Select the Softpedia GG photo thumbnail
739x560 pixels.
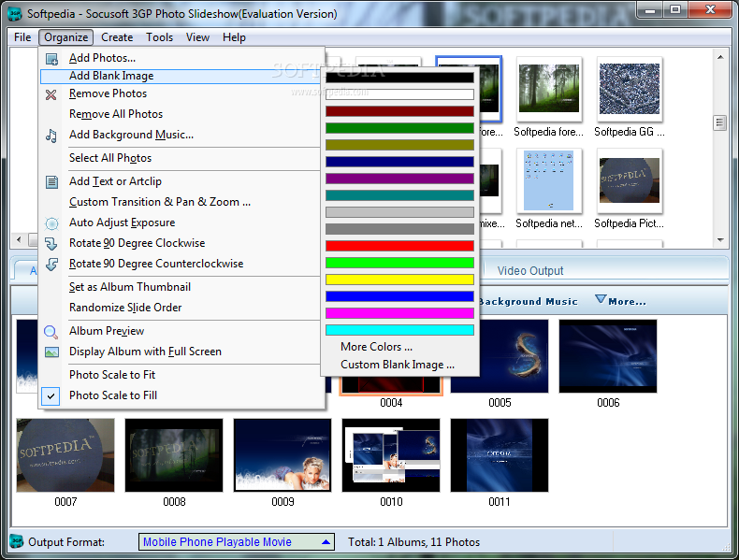pyautogui.click(x=630, y=89)
